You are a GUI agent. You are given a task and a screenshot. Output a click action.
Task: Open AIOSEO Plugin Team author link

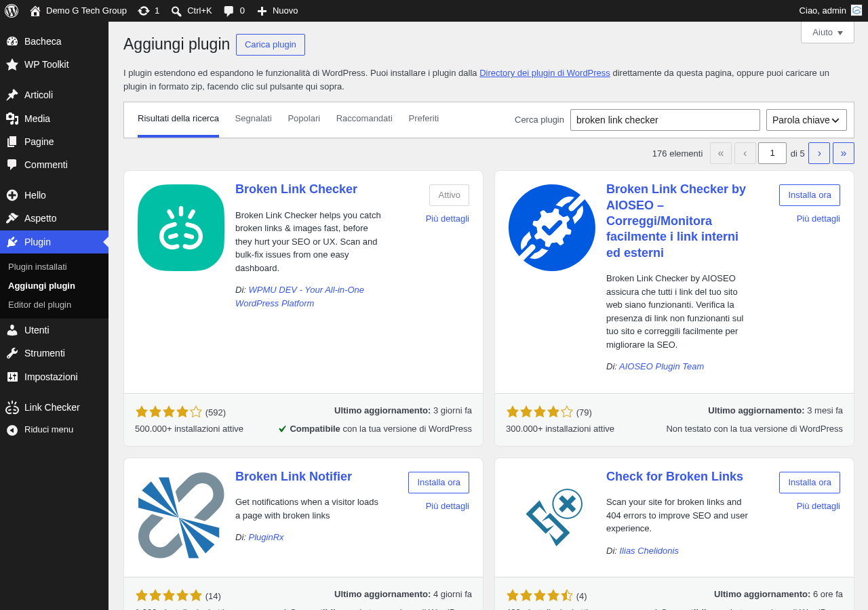(661, 366)
